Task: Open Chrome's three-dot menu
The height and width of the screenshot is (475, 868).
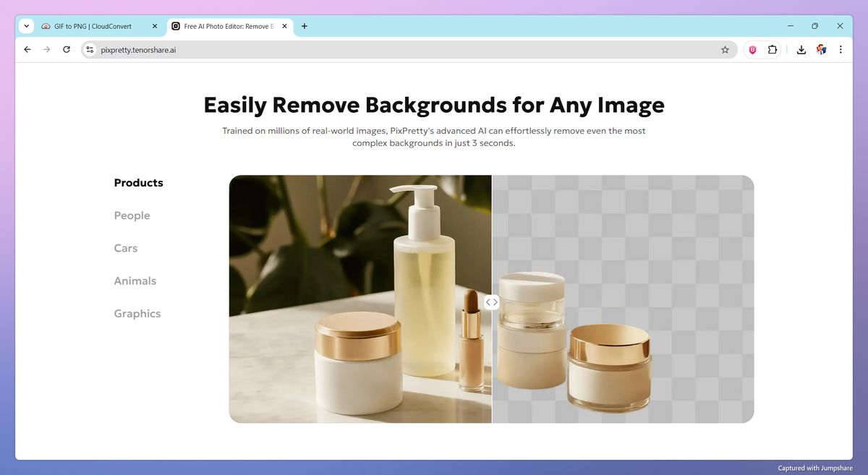Action: [x=841, y=49]
